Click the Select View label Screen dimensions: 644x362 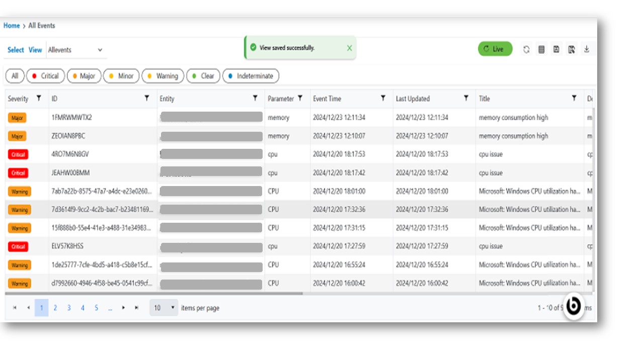tap(25, 50)
